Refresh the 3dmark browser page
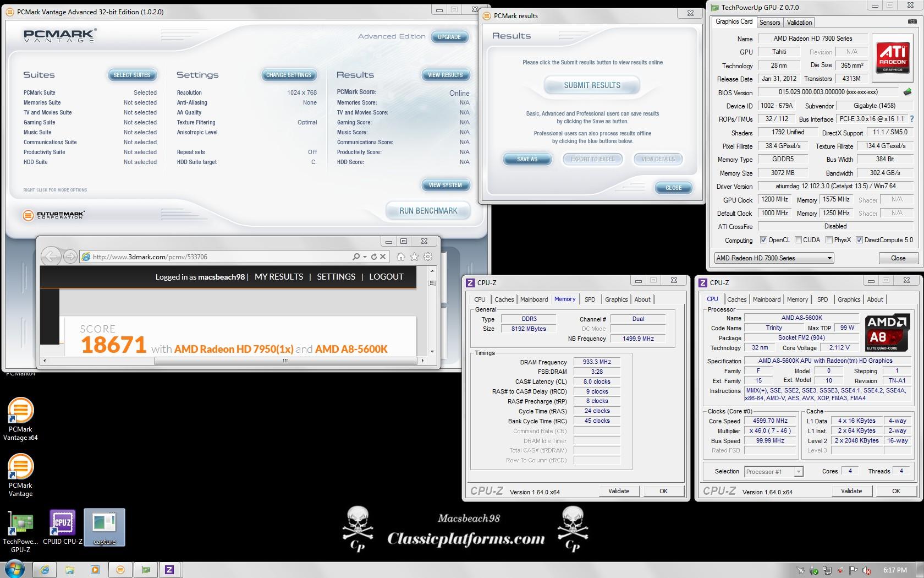Viewport: 924px width, 578px height. click(x=374, y=257)
